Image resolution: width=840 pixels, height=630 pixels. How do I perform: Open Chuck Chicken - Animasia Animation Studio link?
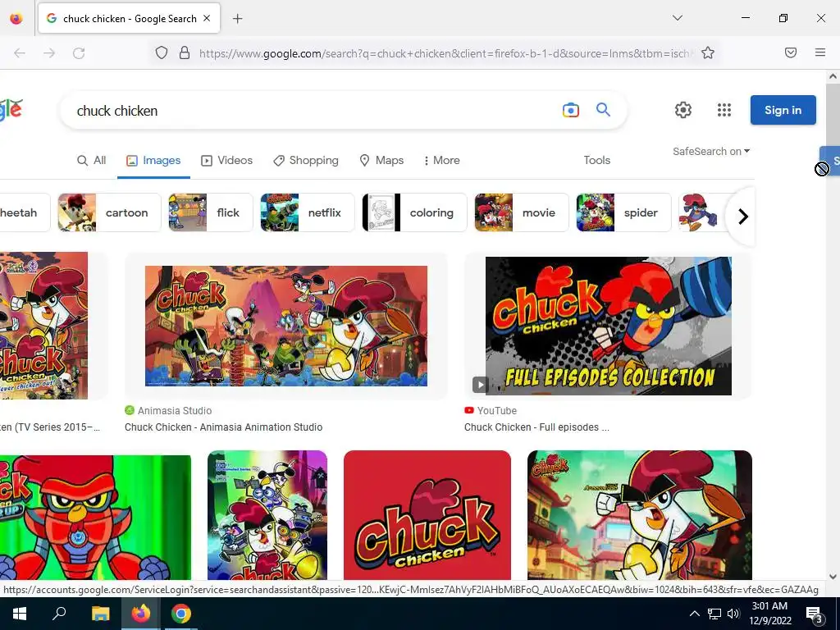point(223,427)
